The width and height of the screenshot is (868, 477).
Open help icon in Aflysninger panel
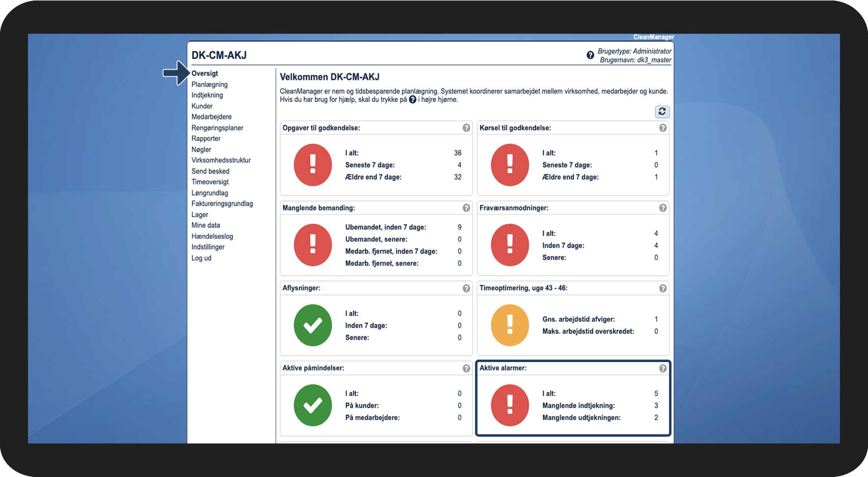pos(466,288)
